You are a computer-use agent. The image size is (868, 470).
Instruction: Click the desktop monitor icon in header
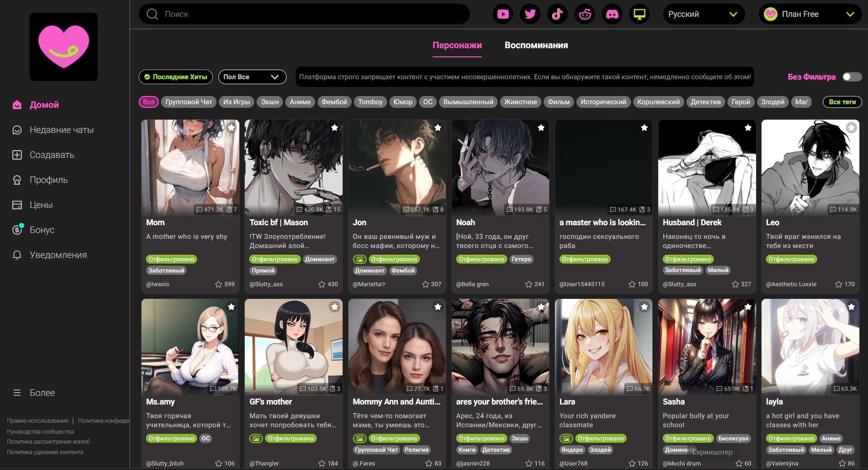639,14
